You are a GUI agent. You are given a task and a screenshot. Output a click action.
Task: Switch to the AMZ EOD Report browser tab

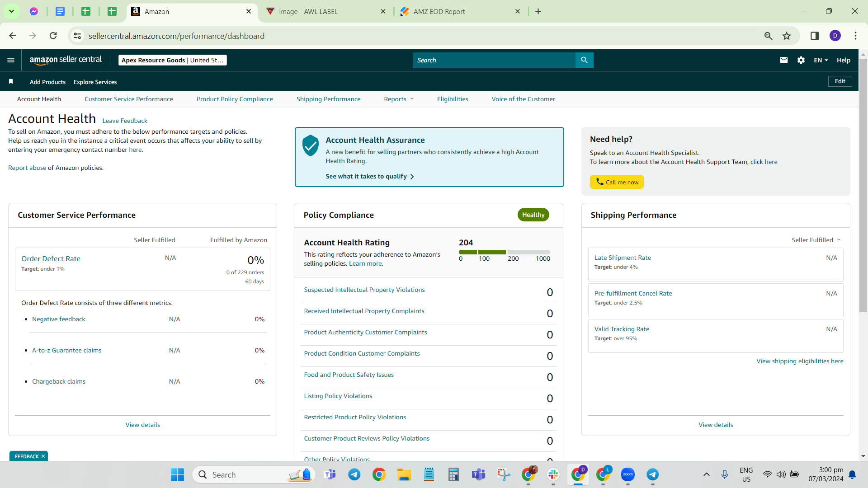click(x=459, y=11)
